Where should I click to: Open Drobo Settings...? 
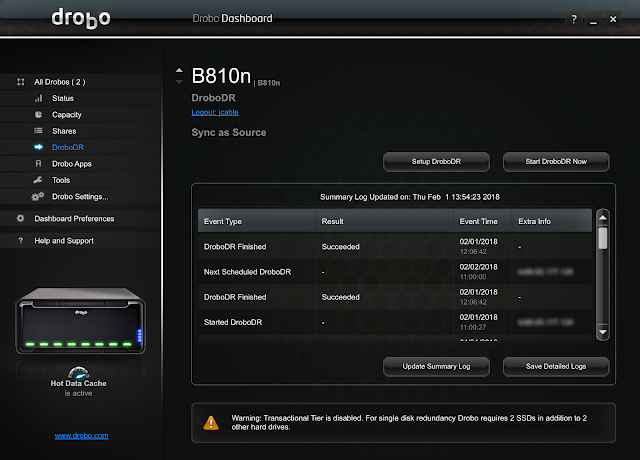coord(81,197)
